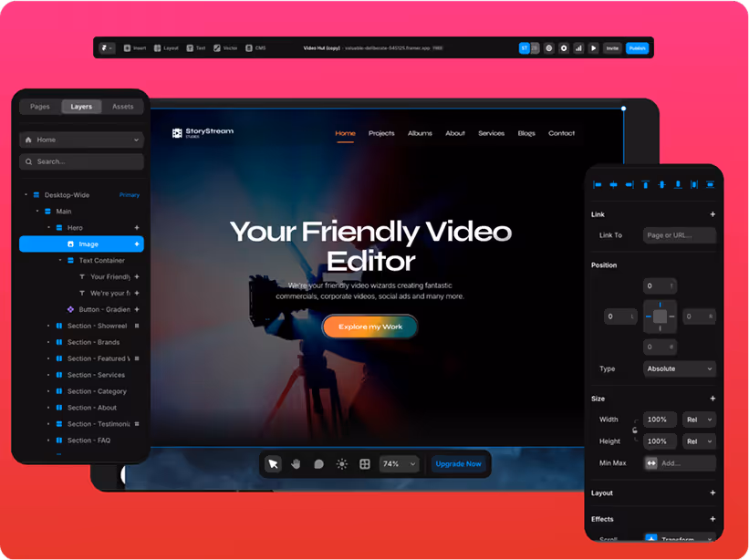This screenshot has height=560, width=749.
Task: Click the Primary breakpoint label
Action: coord(130,195)
